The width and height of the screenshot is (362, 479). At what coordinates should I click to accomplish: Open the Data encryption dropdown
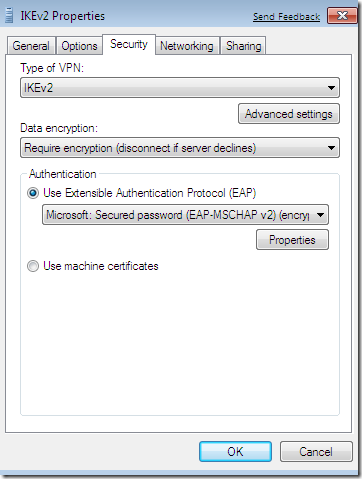point(180,148)
